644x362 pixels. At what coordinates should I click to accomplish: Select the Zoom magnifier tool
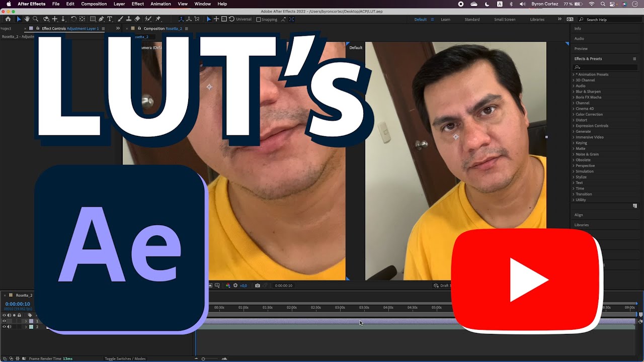tap(35, 19)
